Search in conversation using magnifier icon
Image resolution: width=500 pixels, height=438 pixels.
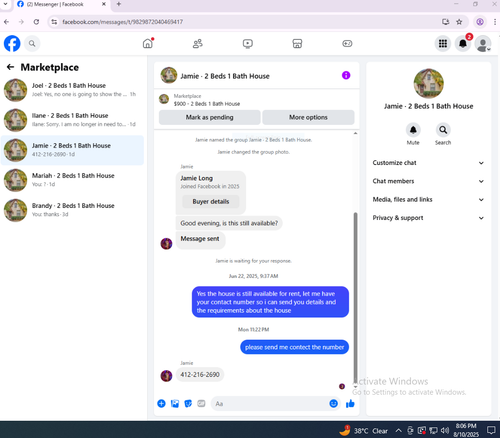[x=443, y=130]
